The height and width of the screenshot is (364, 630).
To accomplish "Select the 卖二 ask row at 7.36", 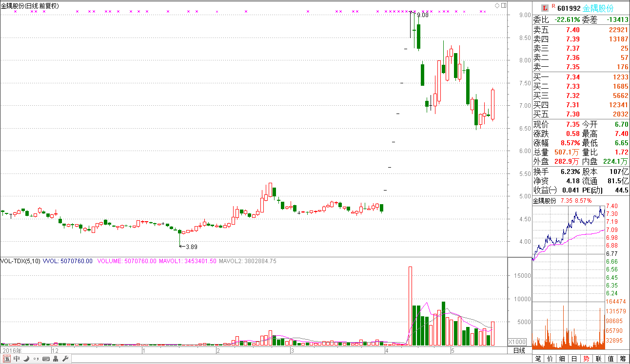I will tap(581, 57).
